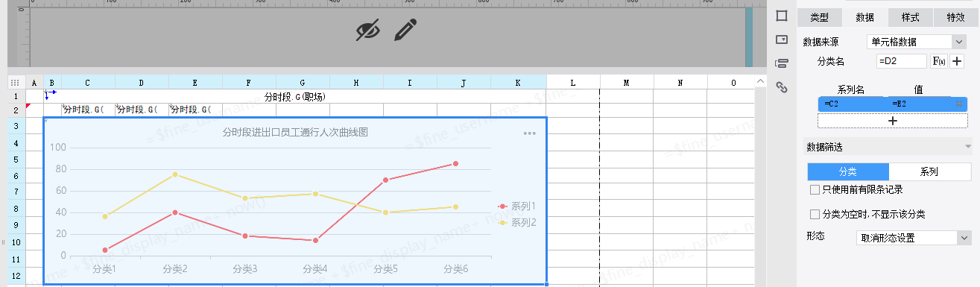Click the plus icon beside 分类名
Screen dimensions: 980x287
click(958, 61)
